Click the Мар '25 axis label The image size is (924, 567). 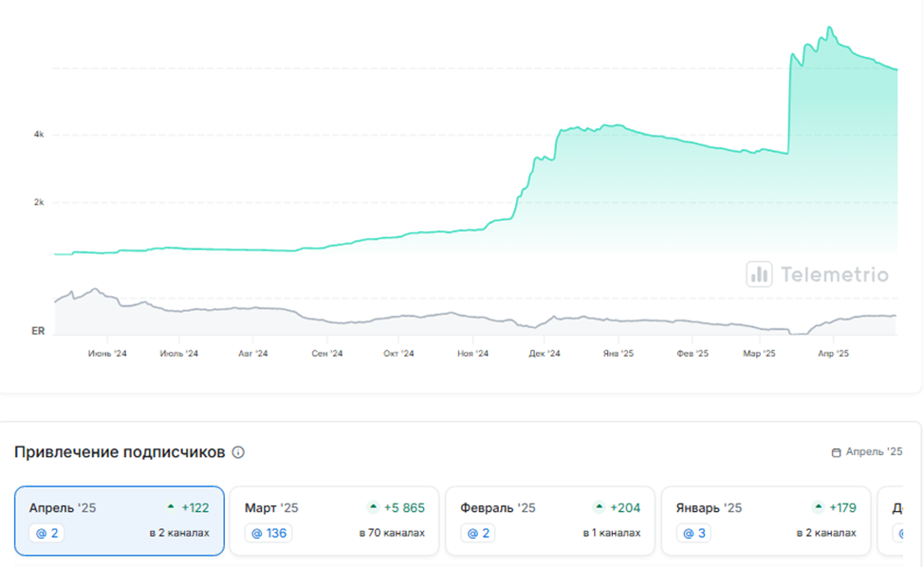[759, 354]
